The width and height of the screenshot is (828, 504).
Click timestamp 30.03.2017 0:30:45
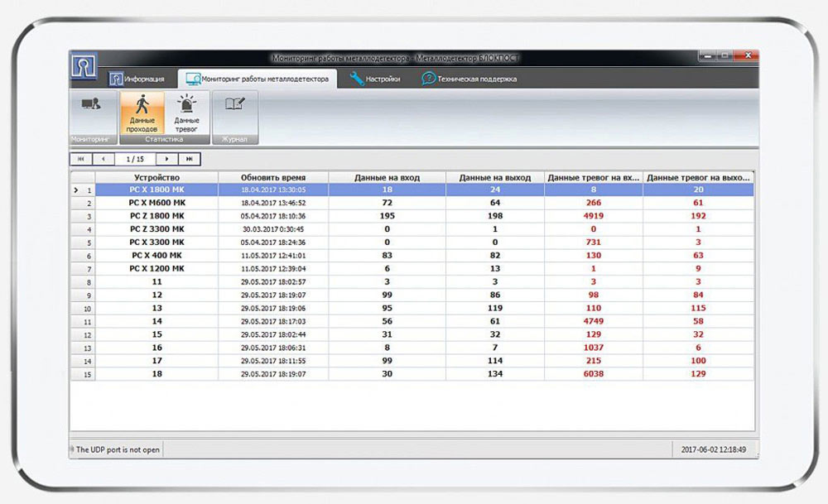(273, 229)
